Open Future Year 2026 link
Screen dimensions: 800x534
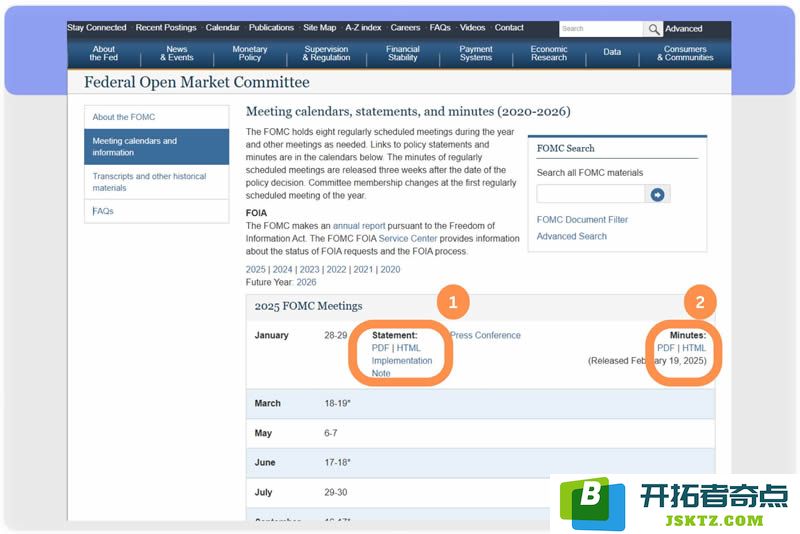[306, 283]
